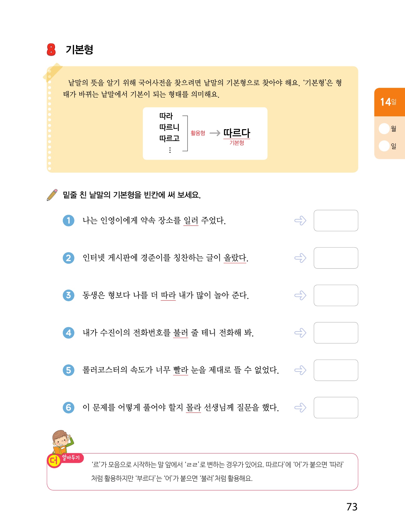Click the blue number 6 circle
This screenshot has height=532, width=405.
click(x=69, y=408)
